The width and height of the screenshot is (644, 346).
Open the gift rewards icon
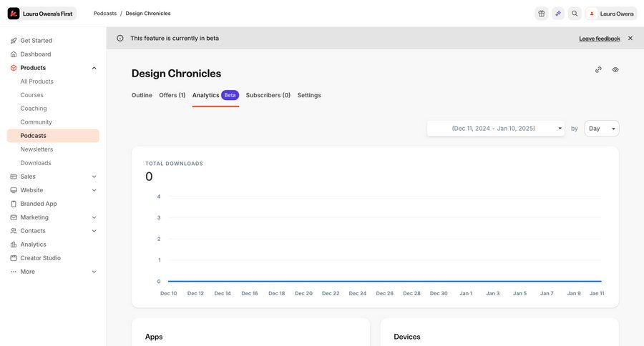tap(542, 14)
